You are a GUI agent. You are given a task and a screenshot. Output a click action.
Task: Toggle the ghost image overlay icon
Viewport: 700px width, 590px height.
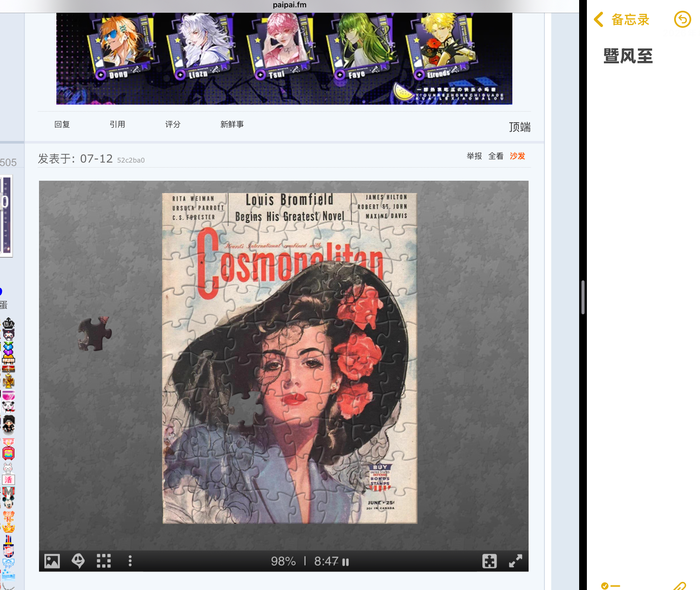point(78,561)
